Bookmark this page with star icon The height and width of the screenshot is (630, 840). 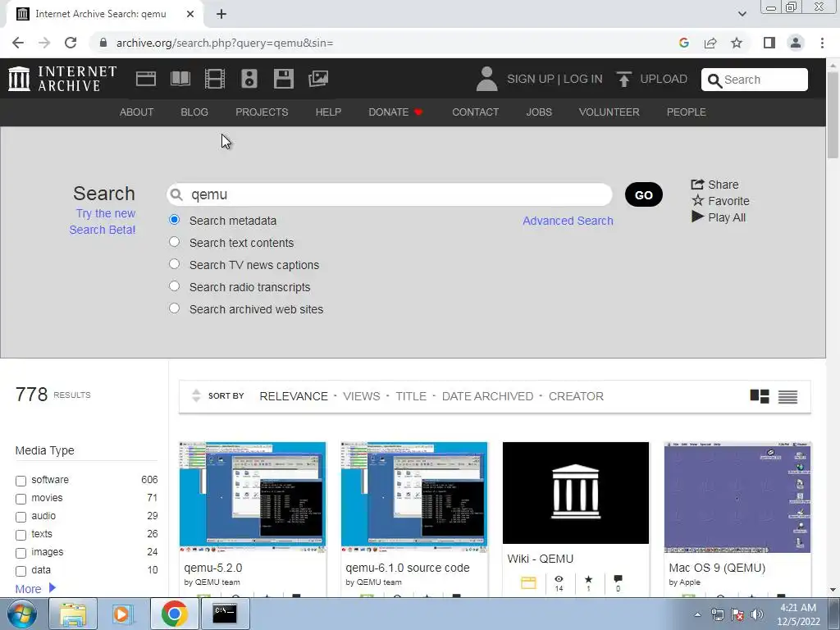[x=737, y=43]
